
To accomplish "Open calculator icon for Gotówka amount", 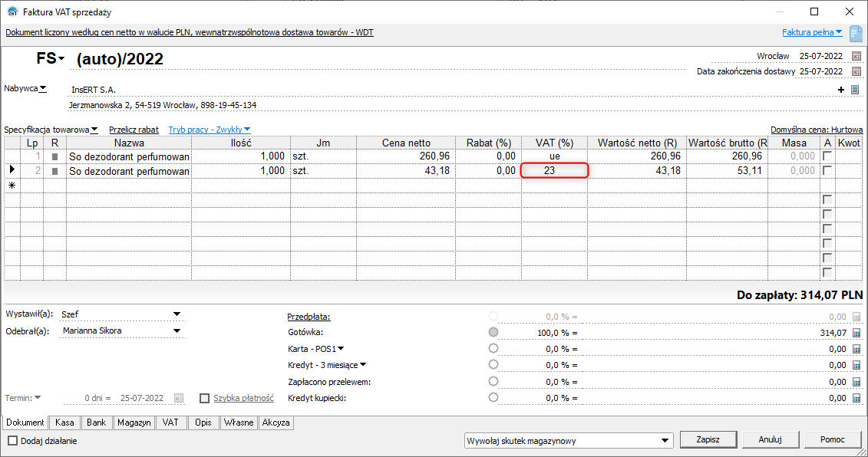I will (856, 333).
